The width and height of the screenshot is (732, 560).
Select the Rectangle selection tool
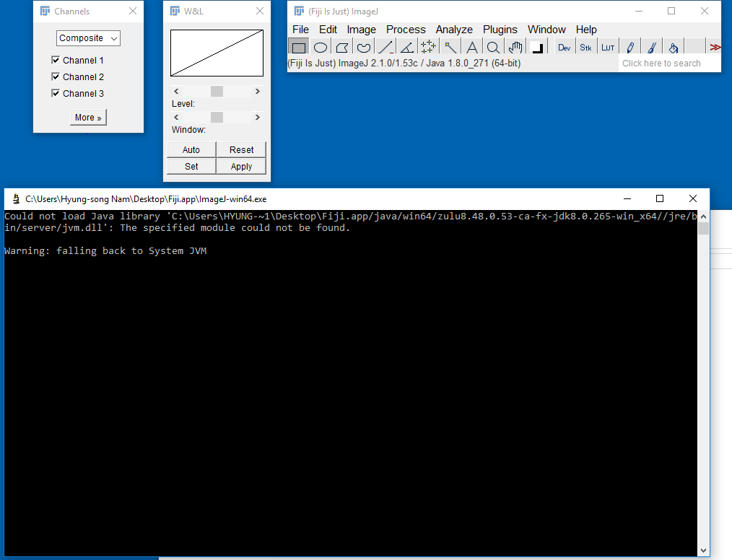(x=299, y=47)
